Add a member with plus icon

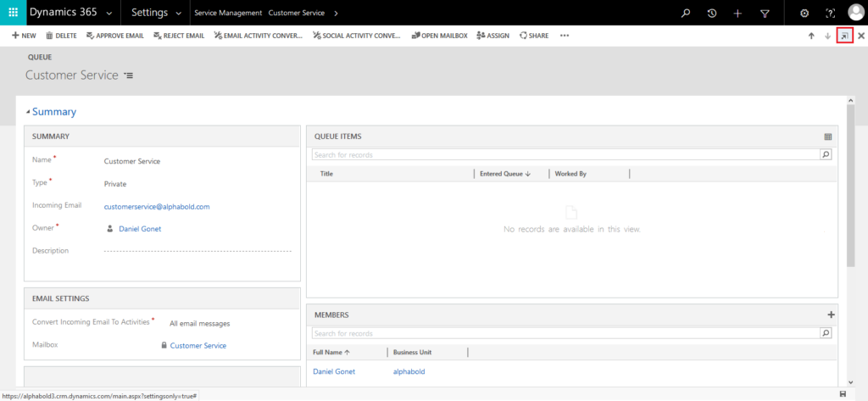(x=831, y=315)
